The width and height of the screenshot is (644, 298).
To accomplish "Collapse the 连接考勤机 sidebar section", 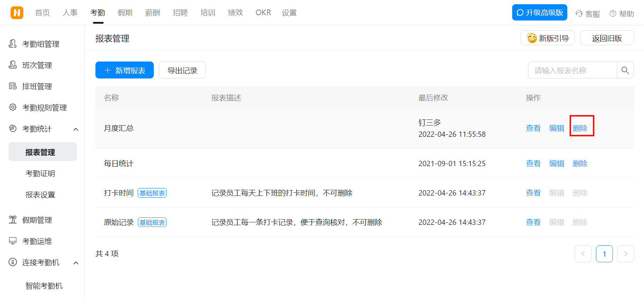I will click(76, 263).
